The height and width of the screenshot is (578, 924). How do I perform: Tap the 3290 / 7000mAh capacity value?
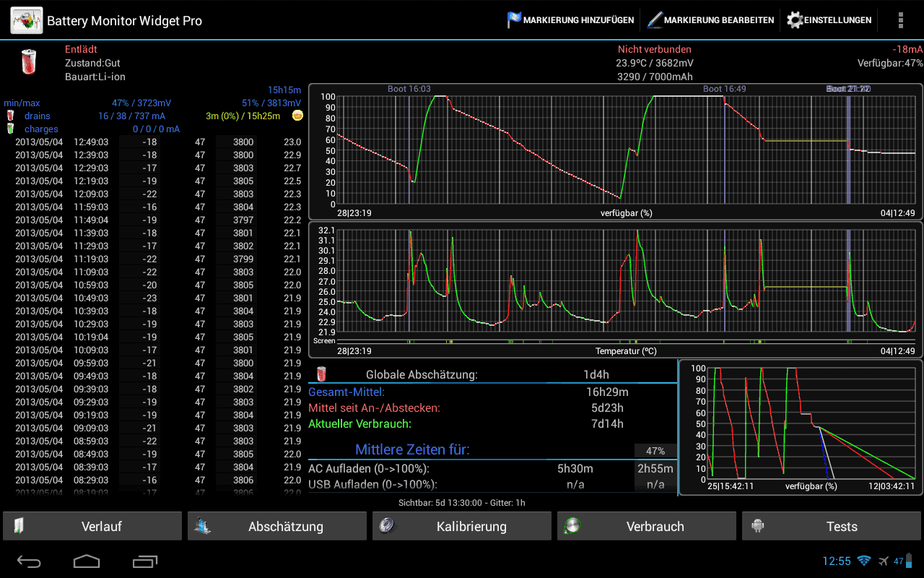click(x=655, y=77)
